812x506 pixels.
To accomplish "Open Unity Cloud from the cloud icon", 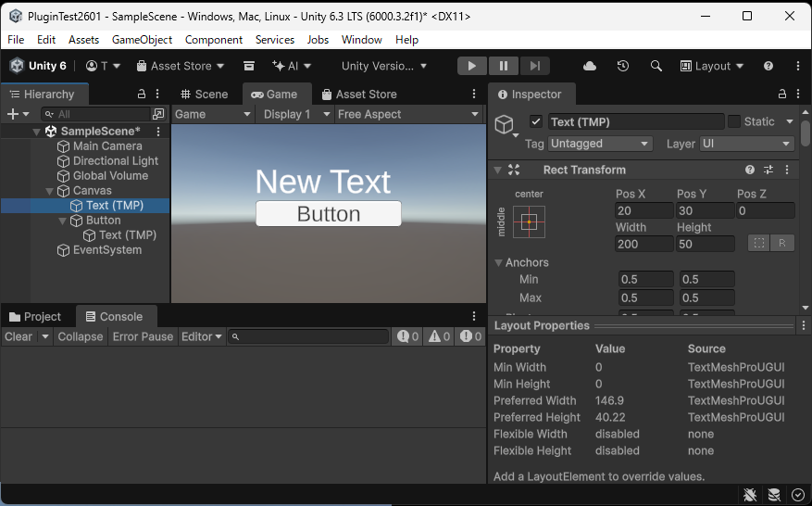I will pos(590,66).
